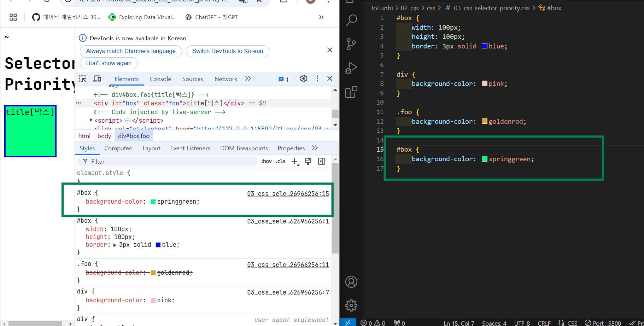This screenshot has height=326, width=644.
Task: Open DevTools settings gear
Action: pyautogui.click(x=304, y=78)
